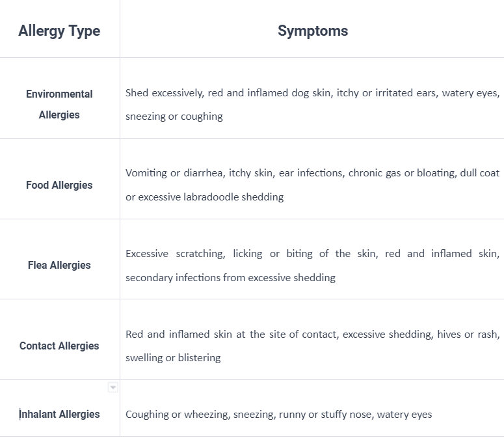Screen dimensions: 504x438
Task: Click the Symptoms column header
Action: 313,31
